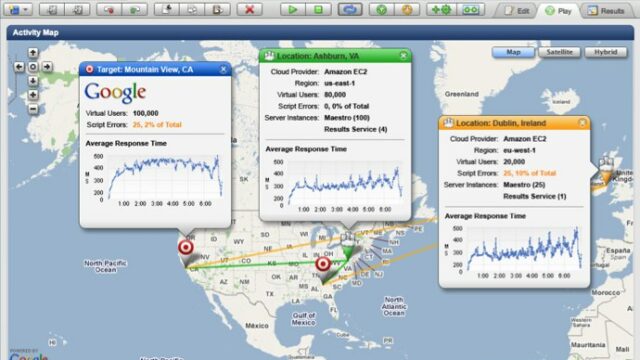Image resolution: width=640 pixels, height=360 pixels.
Task: Click the Greenland label on the map
Action: (x=462, y=94)
